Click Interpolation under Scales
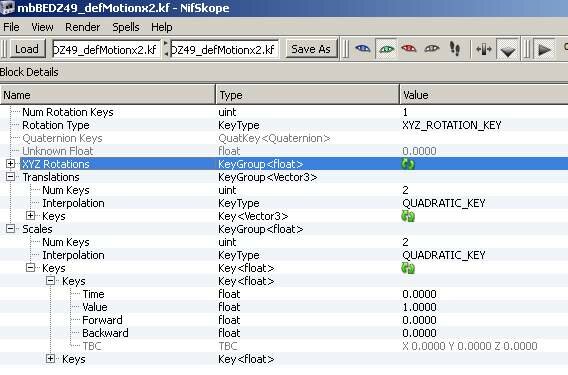This screenshot has height=375, width=568. tap(73, 255)
